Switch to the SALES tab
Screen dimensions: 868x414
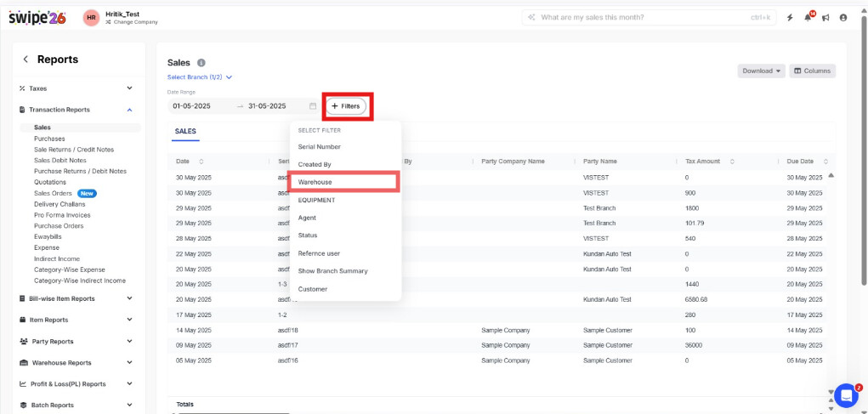pyautogui.click(x=185, y=132)
